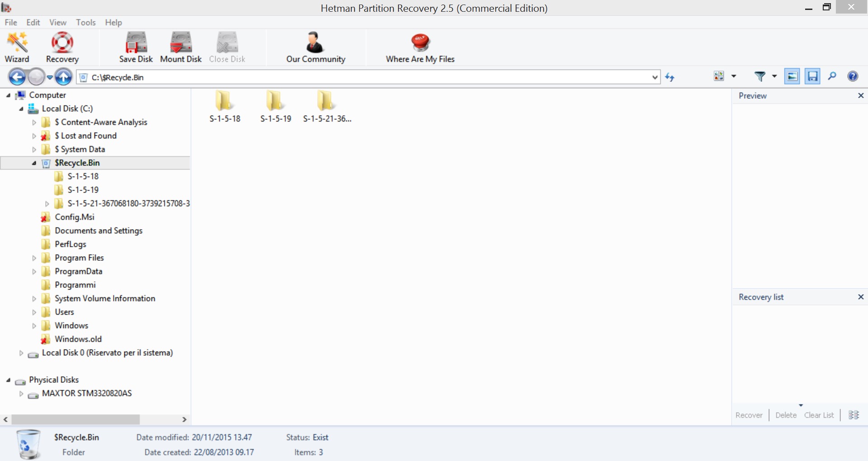
Task: Select the S-1-5-21-36... folder in file pane
Action: pyautogui.click(x=327, y=107)
